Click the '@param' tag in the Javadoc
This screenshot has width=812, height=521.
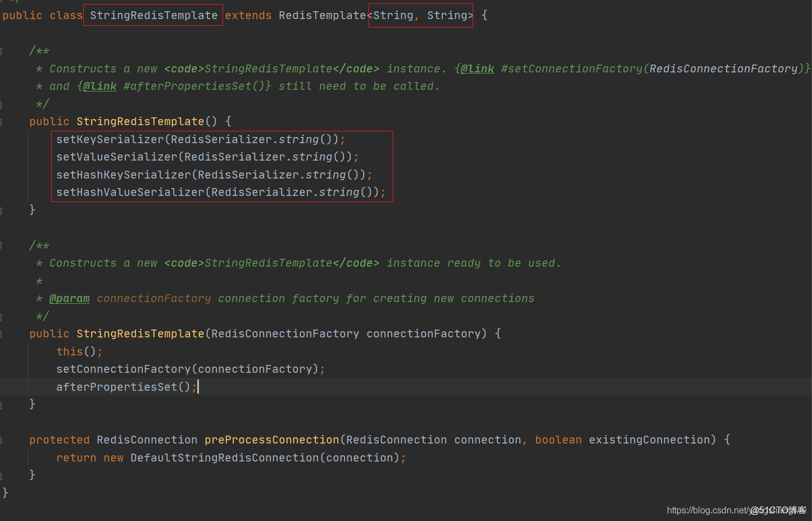pyautogui.click(x=70, y=298)
